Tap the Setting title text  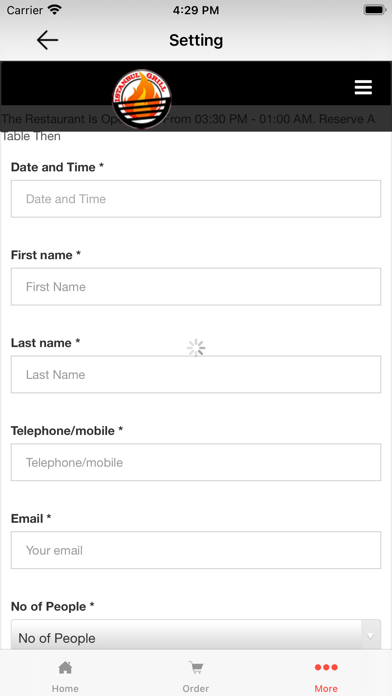pyautogui.click(x=196, y=40)
